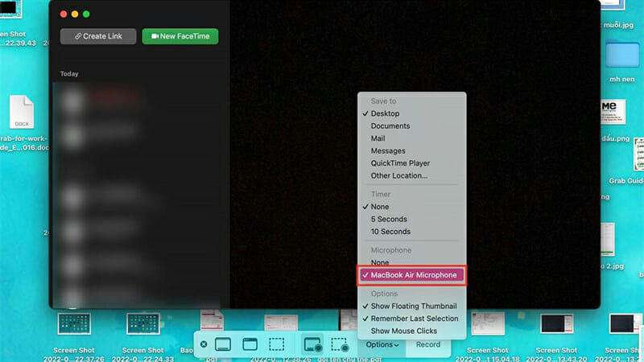The width and height of the screenshot is (644, 362).
Task: Open the Options dropdown in toolbar
Action: pyautogui.click(x=382, y=344)
